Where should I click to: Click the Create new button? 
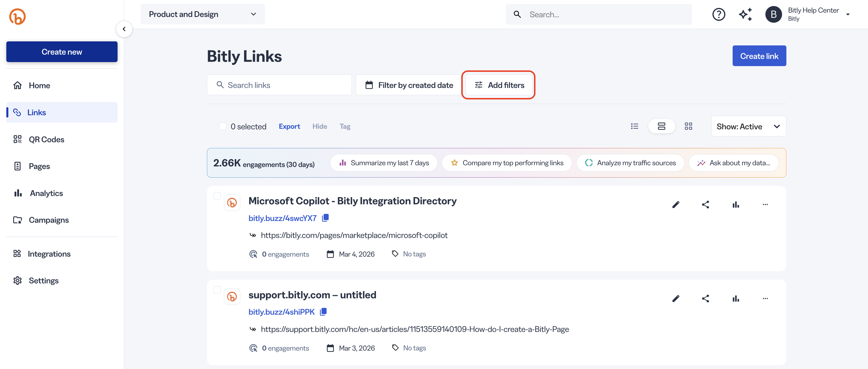point(62,52)
